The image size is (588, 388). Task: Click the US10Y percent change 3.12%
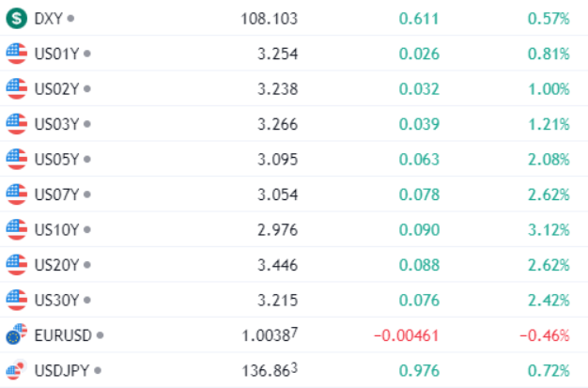[x=549, y=229]
